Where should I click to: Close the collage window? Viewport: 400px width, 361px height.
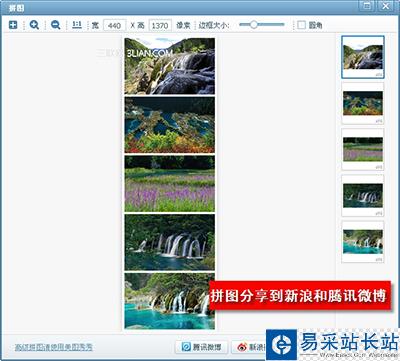coord(386,6)
